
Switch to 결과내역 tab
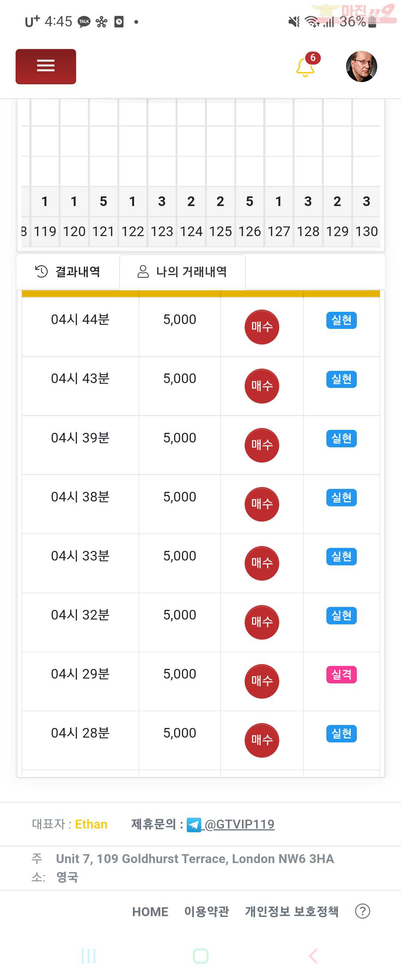point(68,272)
